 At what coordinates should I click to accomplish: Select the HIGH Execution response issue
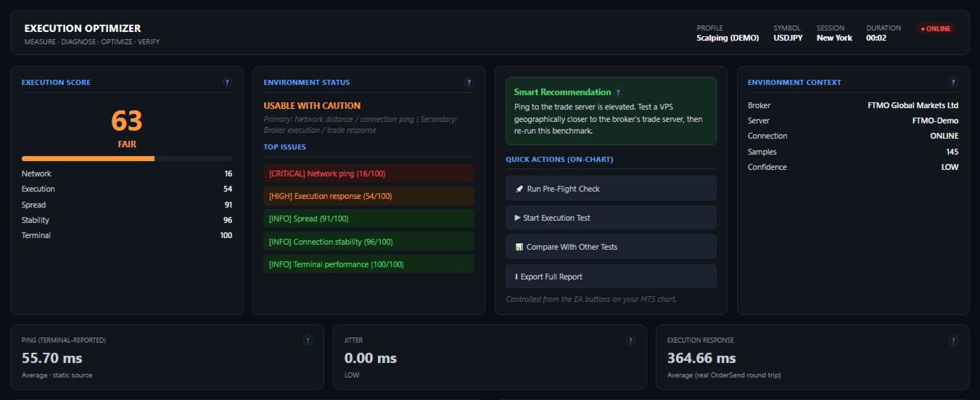click(368, 196)
